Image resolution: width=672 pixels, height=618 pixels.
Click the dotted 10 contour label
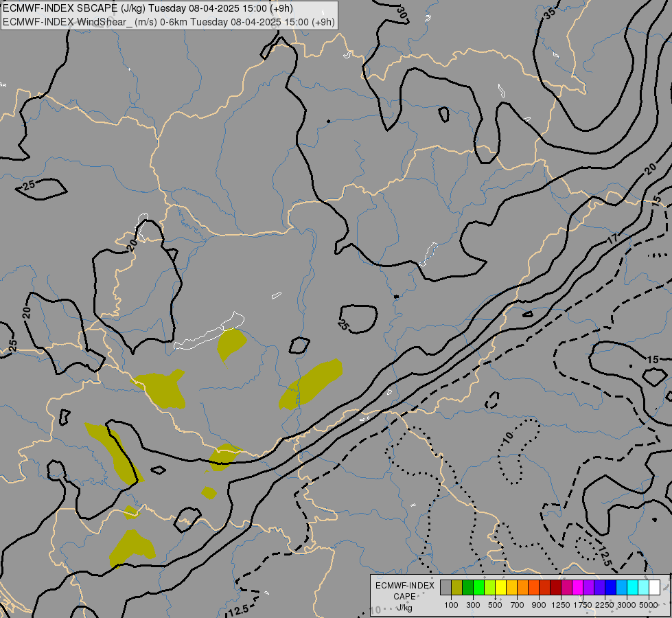click(508, 438)
